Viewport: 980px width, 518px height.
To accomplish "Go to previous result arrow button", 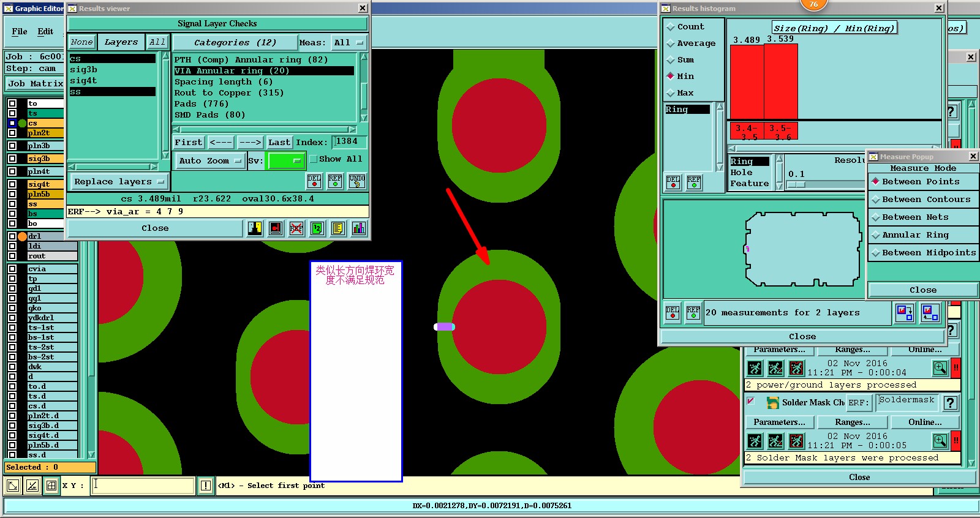I will (x=221, y=143).
